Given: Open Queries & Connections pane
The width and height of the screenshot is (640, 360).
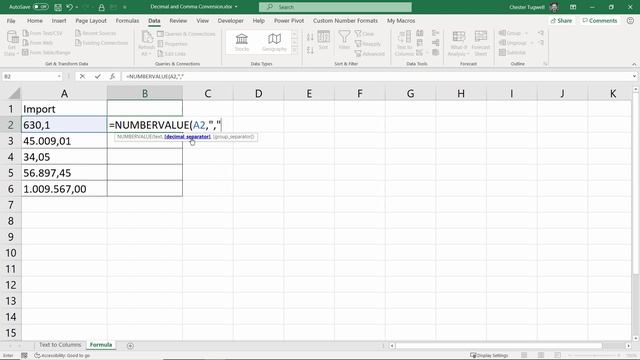Looking at the screenshot, I should 186,34.
